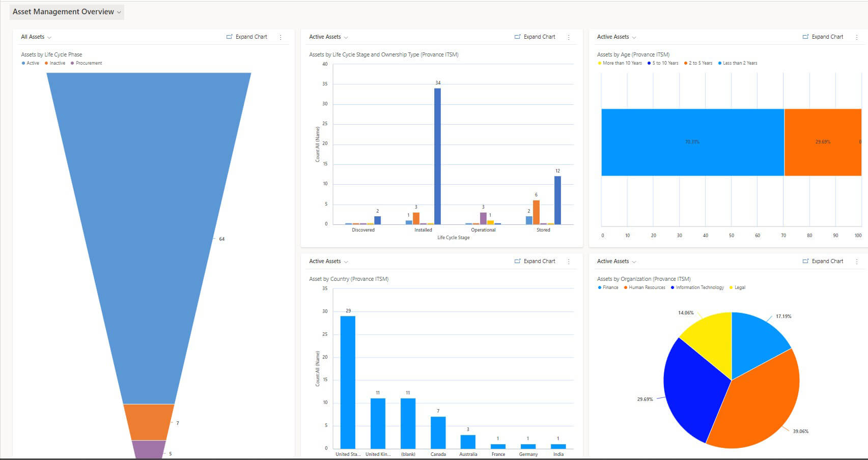
Task: Open more options for All Assets chart
Action: pos(281,37)
